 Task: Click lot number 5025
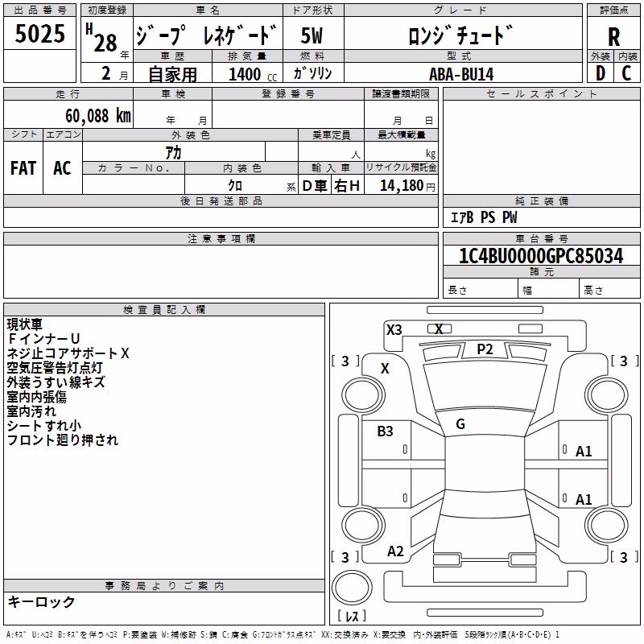39,34
